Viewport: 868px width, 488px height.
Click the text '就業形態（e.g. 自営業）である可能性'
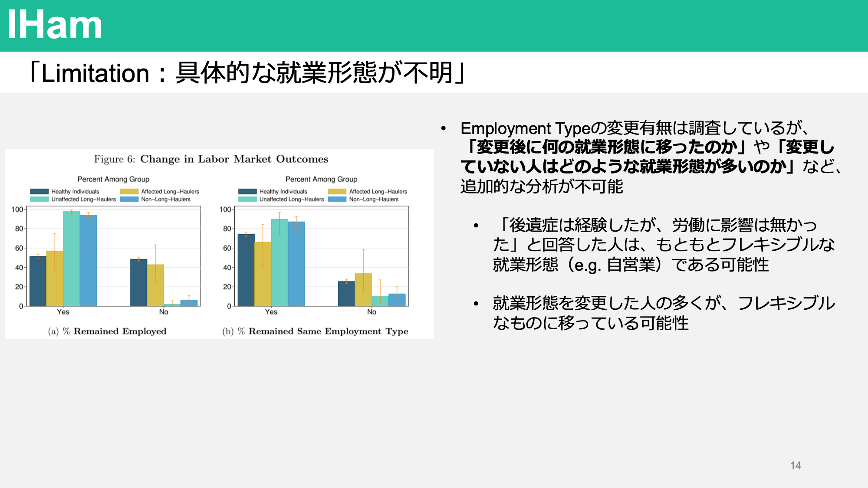click(x=631, y=265)
